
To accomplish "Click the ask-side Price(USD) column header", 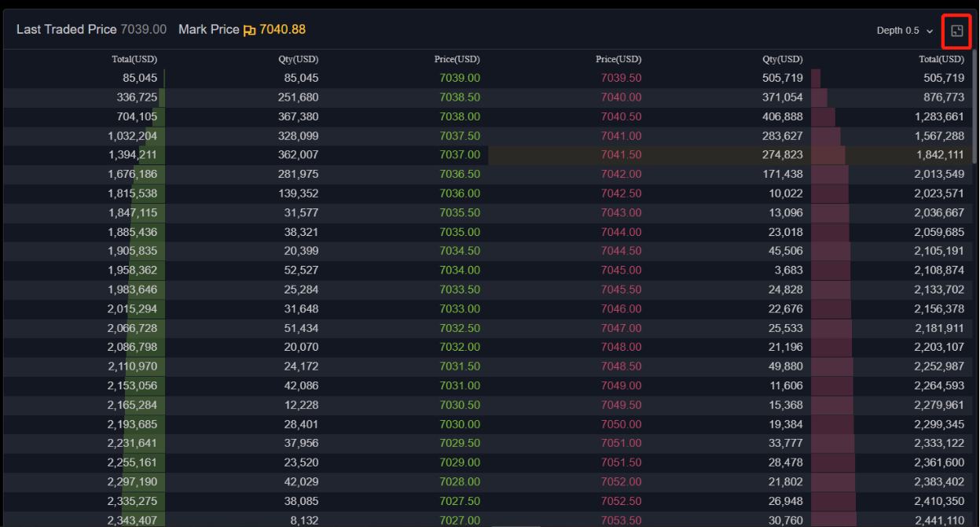I will [619, 58].
